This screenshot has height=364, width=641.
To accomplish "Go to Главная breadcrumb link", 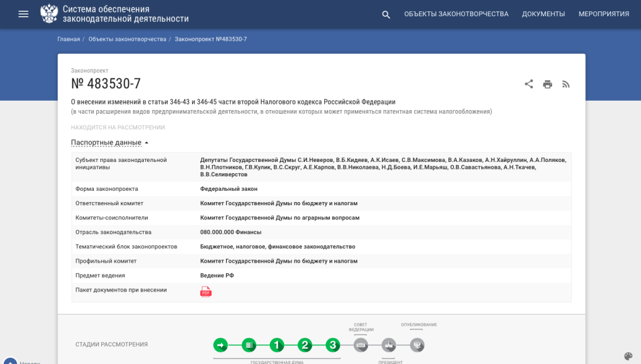I will click(x=68, y=39).
